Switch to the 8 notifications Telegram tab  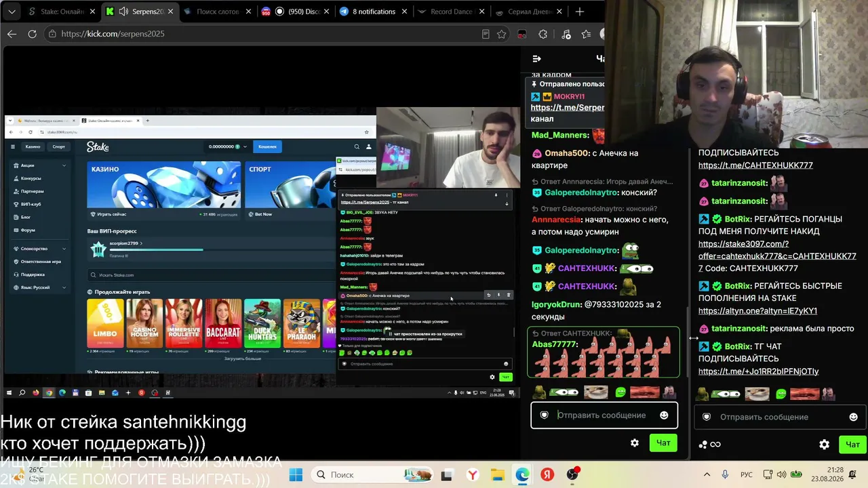click(x=374, y=12)
